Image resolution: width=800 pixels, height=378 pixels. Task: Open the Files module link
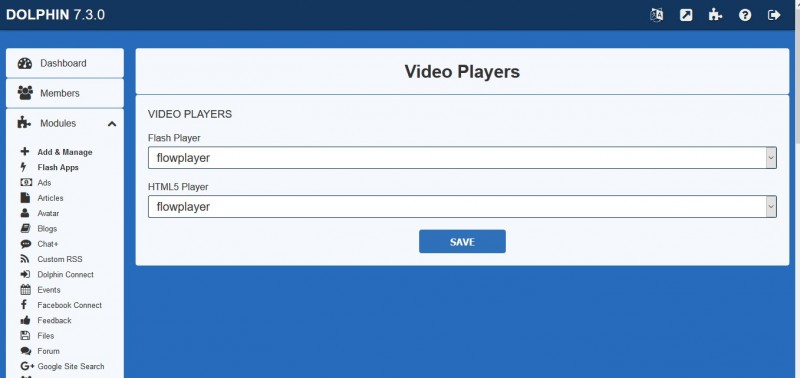pyautogui.click(x=45, y=336)
